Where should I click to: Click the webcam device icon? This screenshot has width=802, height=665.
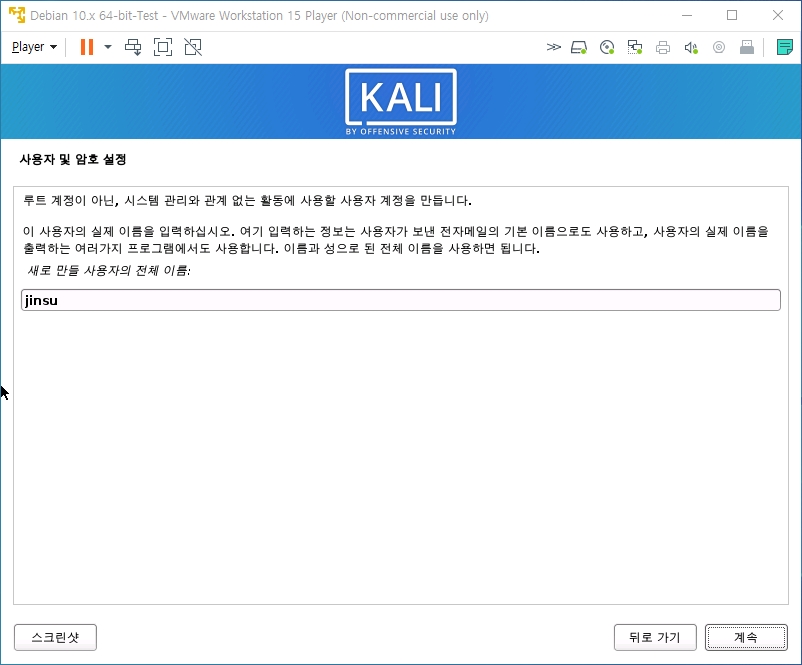coord(719,48)
